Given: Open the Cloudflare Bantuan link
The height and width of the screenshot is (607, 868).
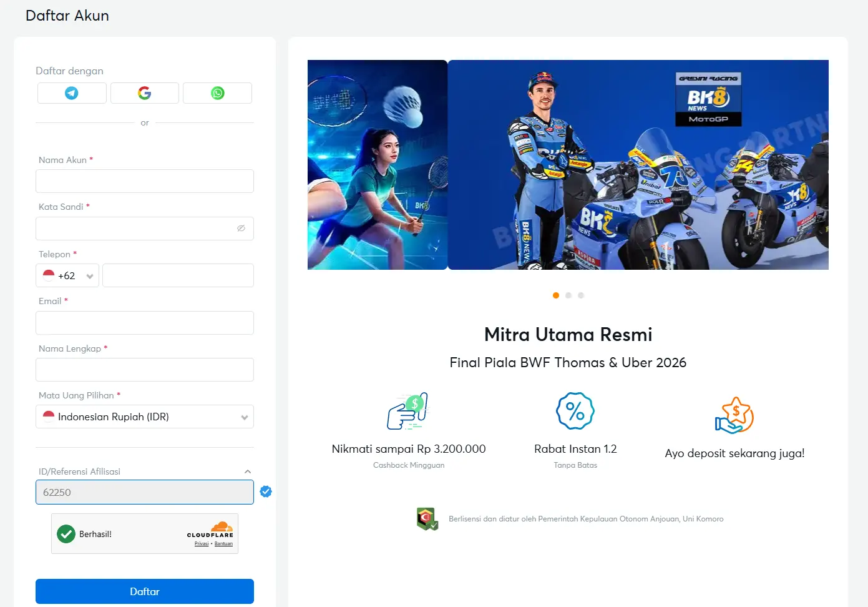Looking at the screenshot, I should (x=223, y=544).
